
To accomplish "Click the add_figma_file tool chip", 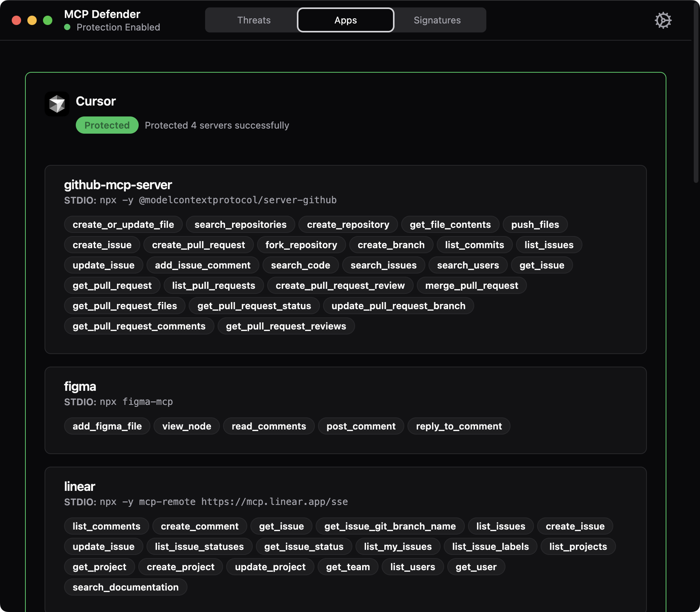I will point(107,426).
